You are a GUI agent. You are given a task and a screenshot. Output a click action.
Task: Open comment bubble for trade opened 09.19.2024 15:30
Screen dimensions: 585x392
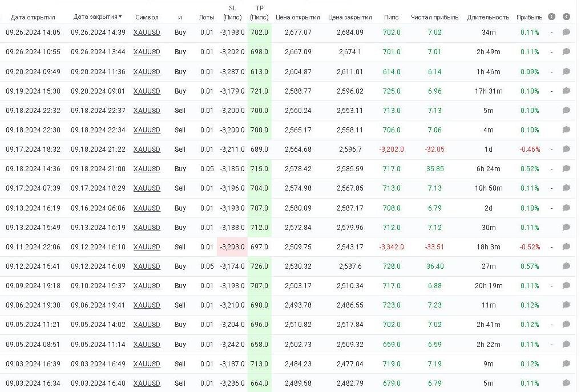566,91
